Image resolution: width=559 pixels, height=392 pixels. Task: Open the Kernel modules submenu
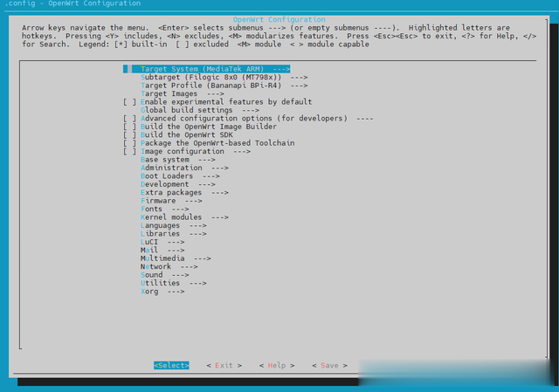184,217
